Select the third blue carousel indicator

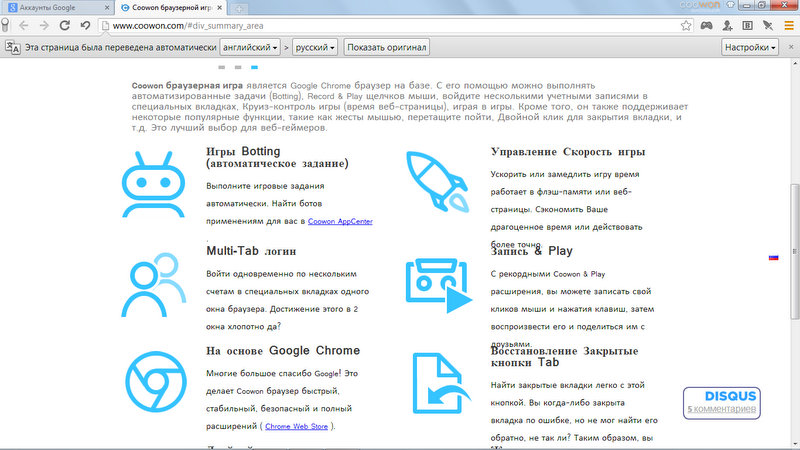coord(254,67)
